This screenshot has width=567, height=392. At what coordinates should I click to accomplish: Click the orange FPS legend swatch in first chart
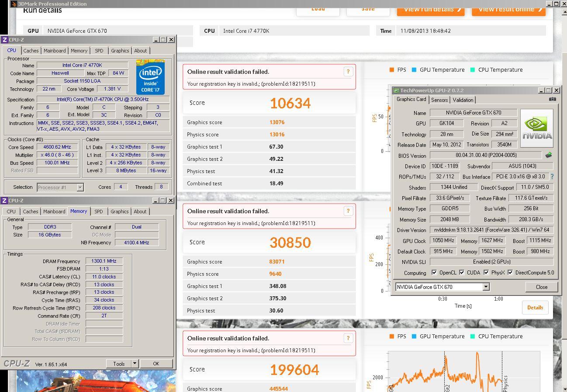pyautogui.click(x=392, y=70)
